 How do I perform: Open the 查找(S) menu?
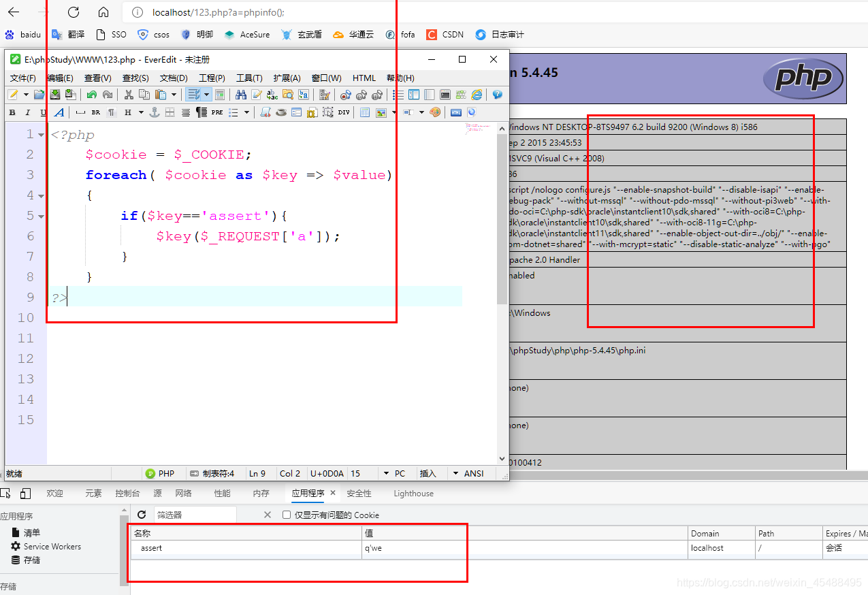(135, 78)
